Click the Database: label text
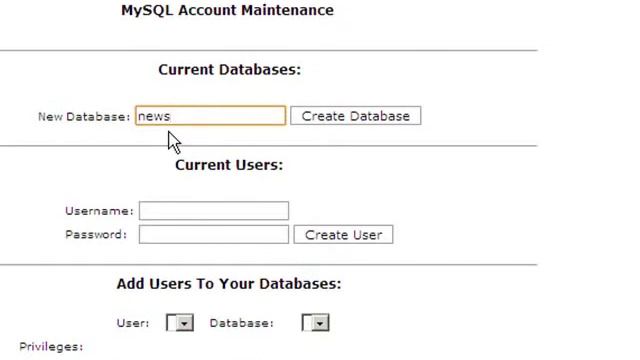The width and height of the screenshot is (640, 360). tap(241, 323)
